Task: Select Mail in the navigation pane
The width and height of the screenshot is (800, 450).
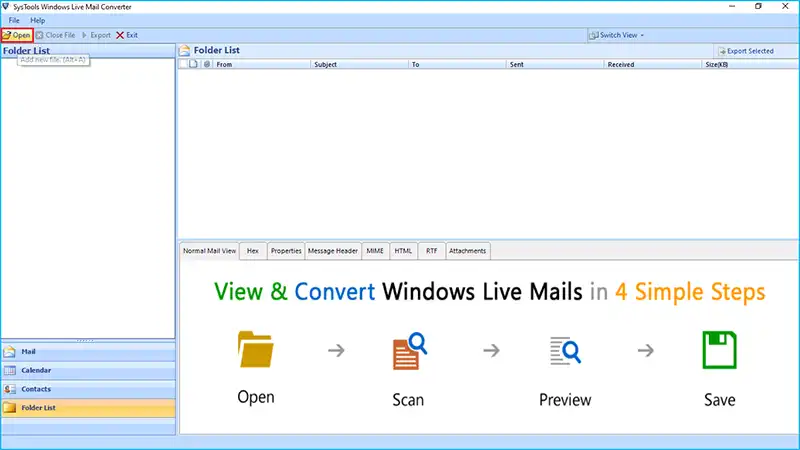Action: point(88,352)
